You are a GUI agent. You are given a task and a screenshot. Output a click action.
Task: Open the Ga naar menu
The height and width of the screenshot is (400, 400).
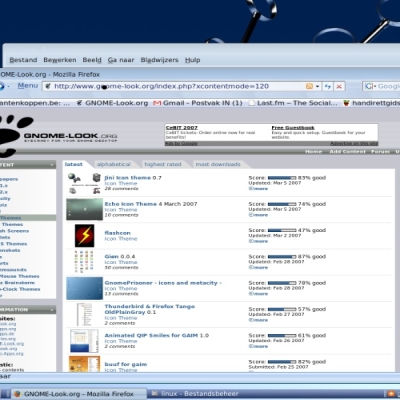click(121, 60)
